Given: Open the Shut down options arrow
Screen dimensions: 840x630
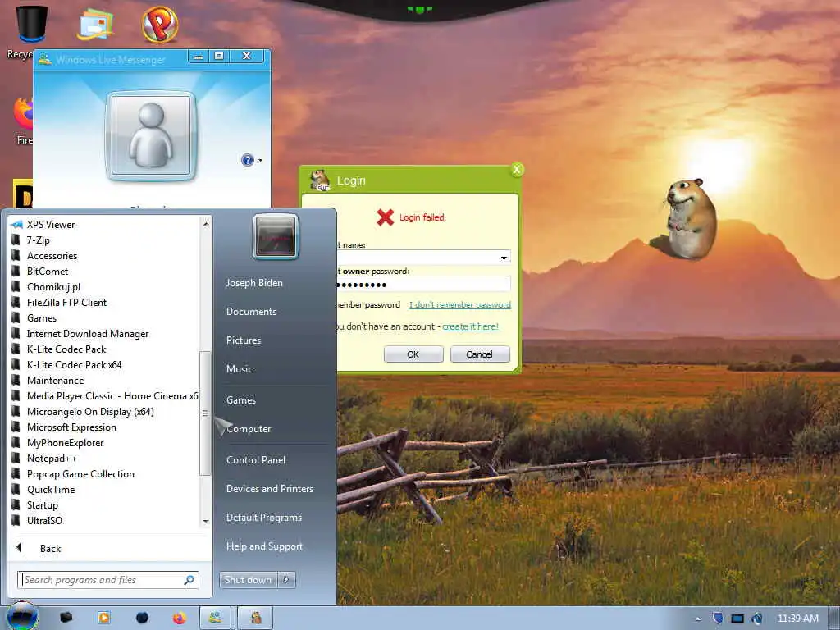Looking at the screenshot, I should (286, 580).
